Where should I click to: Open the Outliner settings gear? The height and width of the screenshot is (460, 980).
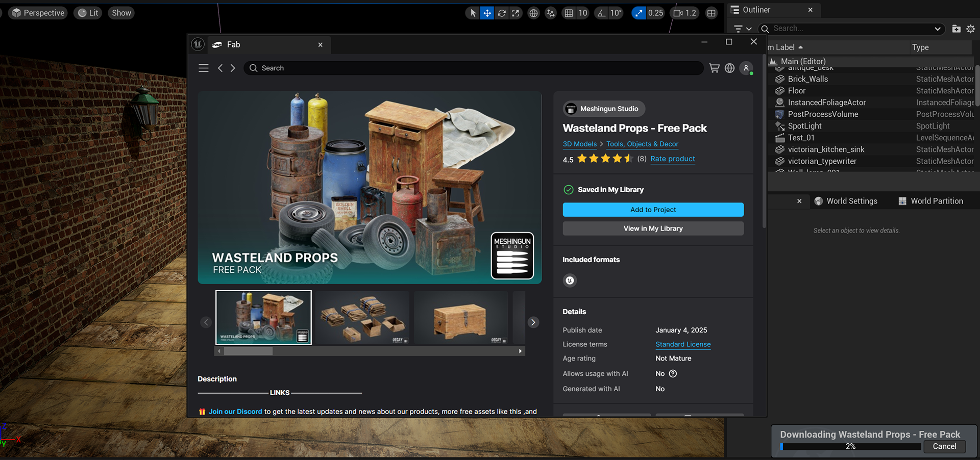coord(970,29)
